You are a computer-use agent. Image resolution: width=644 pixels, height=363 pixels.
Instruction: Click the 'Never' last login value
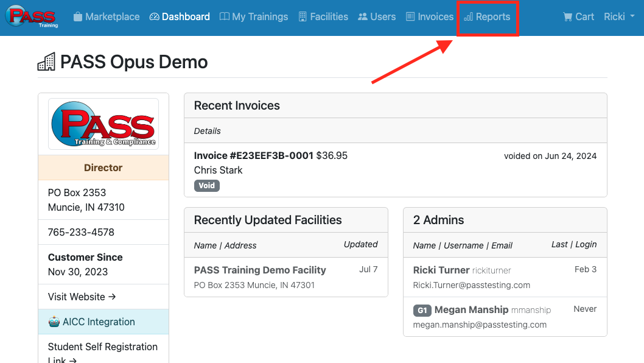point(585,309)
